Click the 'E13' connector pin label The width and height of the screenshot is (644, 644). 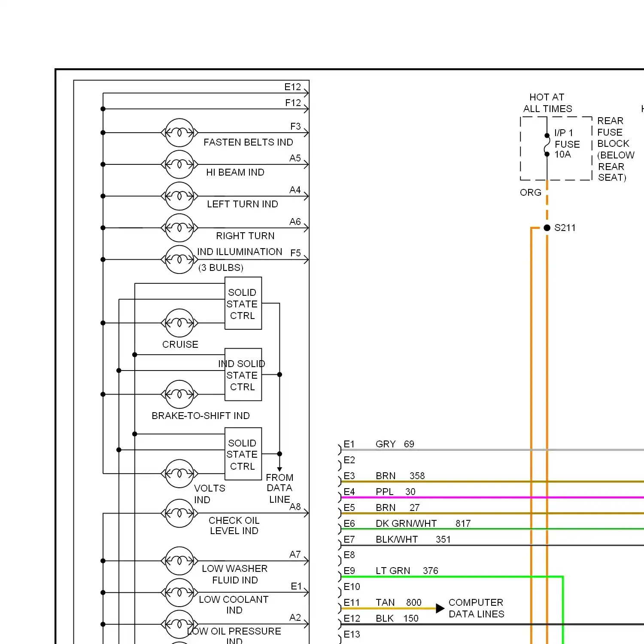[x=352, y=634]
